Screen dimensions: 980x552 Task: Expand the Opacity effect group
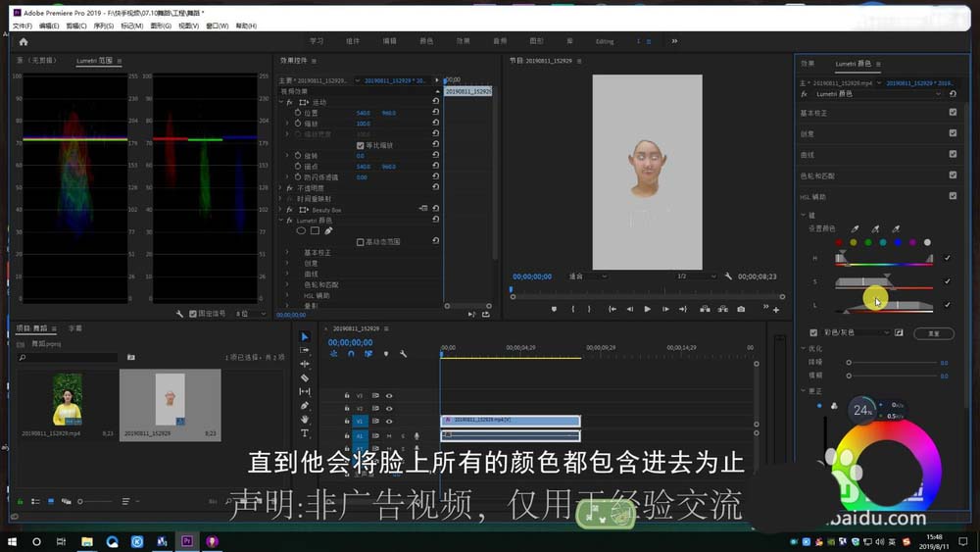[281, 187]
